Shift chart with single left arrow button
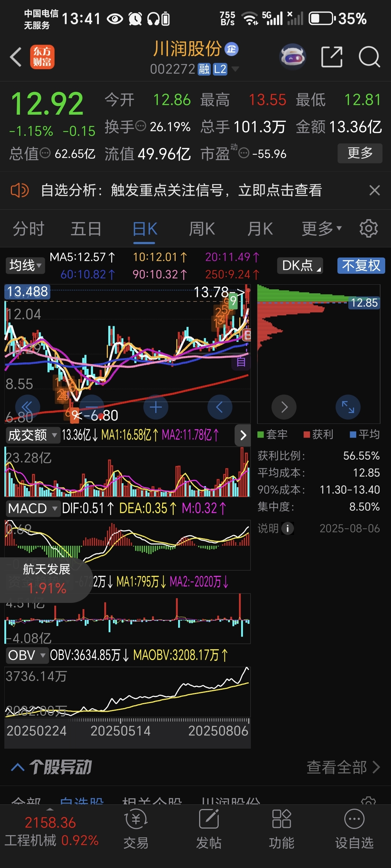Image resolution: width=391 pixels, height=868 pixels. (x=220, y=407)
